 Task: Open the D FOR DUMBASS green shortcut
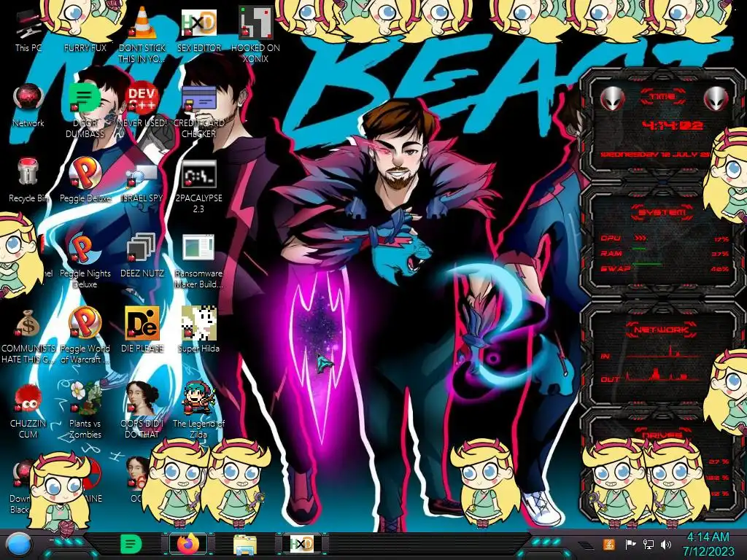(x=85, y=109)
